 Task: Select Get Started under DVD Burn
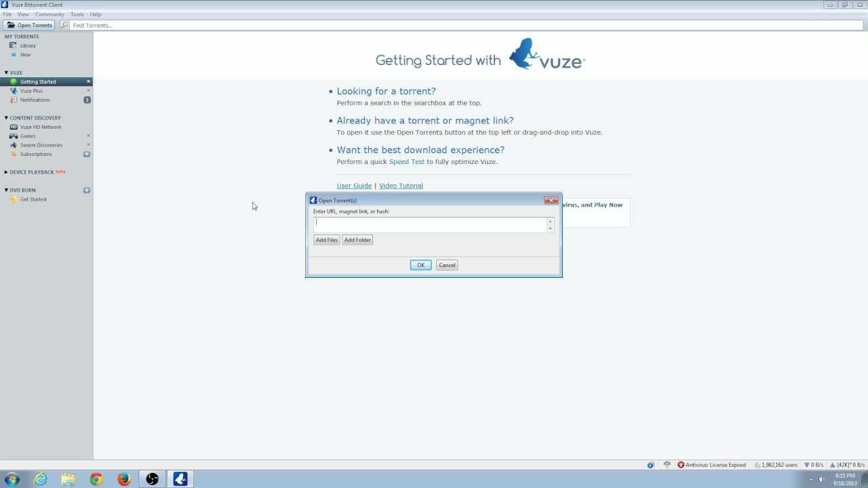click(33, 199)
